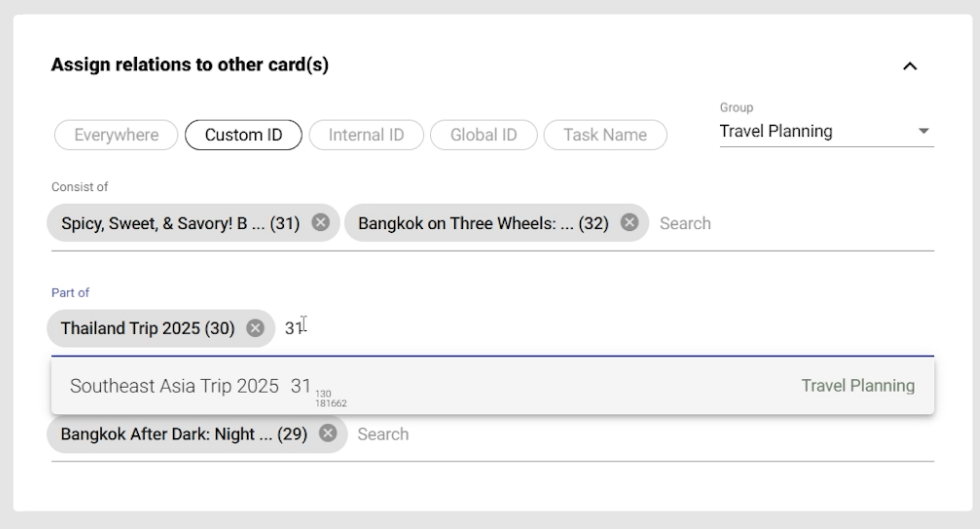Image resolution: width=980 pixels, height=529 pixels.
Task: Collapse the Assign relations section
Action: pos(909,67)
